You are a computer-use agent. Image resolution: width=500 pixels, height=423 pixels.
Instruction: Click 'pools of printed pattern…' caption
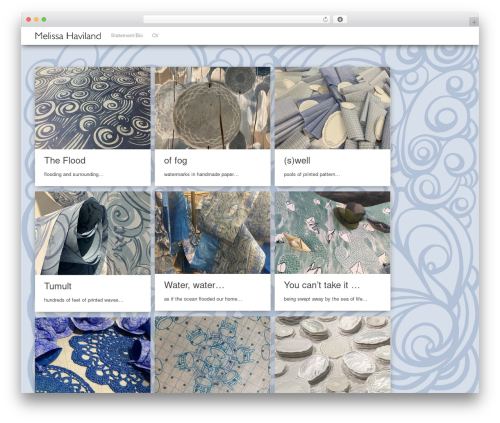[312, 174]
